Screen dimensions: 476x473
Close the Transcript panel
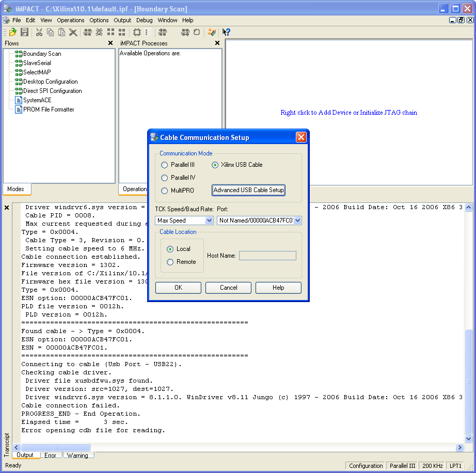tap(7, 208)
